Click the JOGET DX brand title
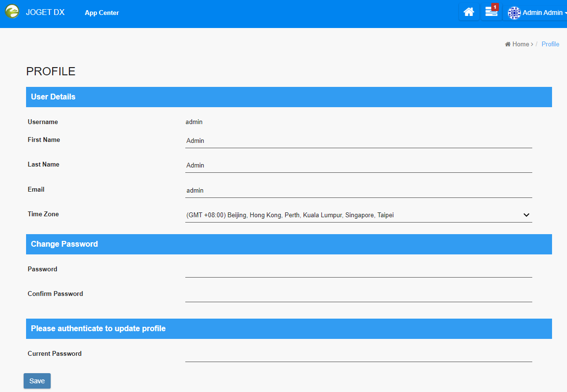The width and height of the screenshot is (567, 392). (x=45, y=13)
